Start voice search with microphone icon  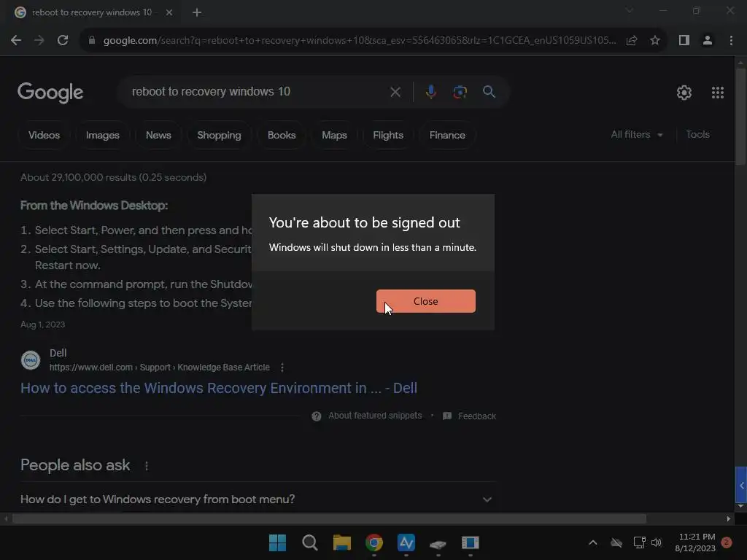(430, 91)
